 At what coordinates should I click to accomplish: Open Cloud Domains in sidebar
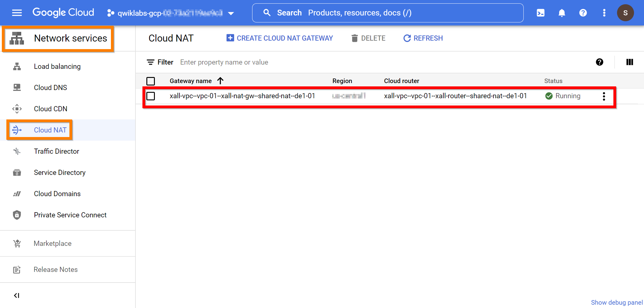[x=57, y=194]
